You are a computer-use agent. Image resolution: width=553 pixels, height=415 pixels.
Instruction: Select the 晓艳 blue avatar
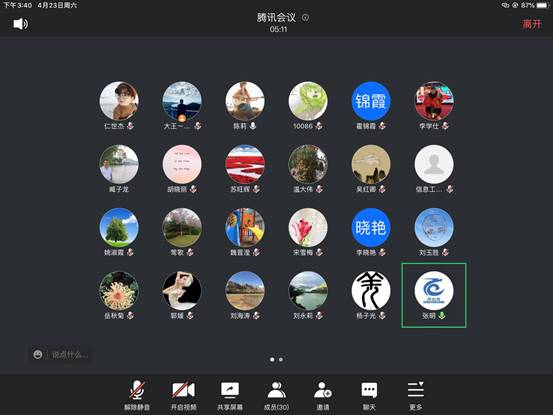point(371,227)
